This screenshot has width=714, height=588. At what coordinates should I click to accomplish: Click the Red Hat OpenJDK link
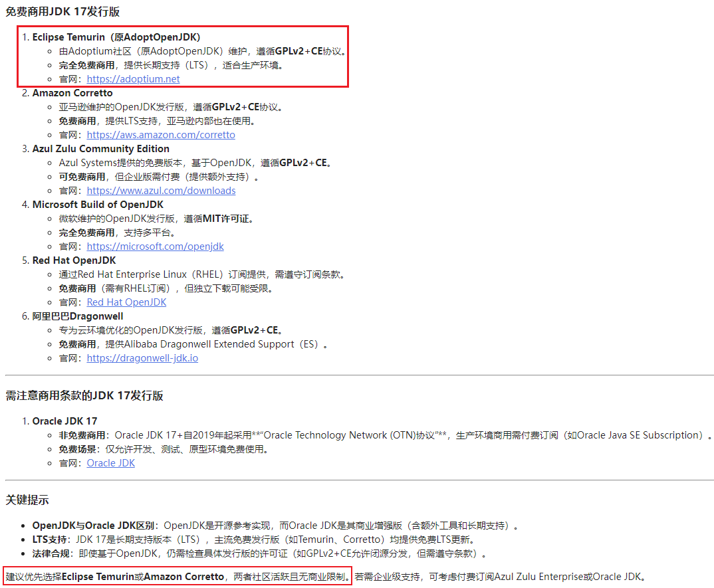tap(126, 302)
